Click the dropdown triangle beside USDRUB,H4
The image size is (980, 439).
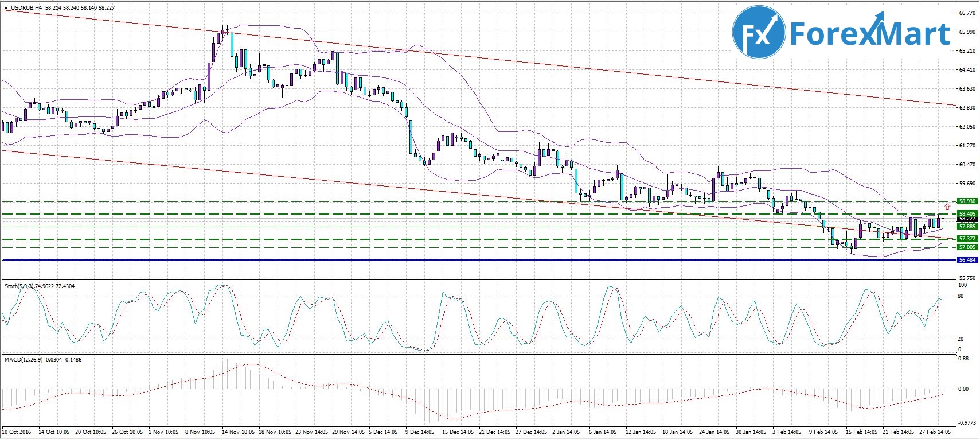click(6, 8)
